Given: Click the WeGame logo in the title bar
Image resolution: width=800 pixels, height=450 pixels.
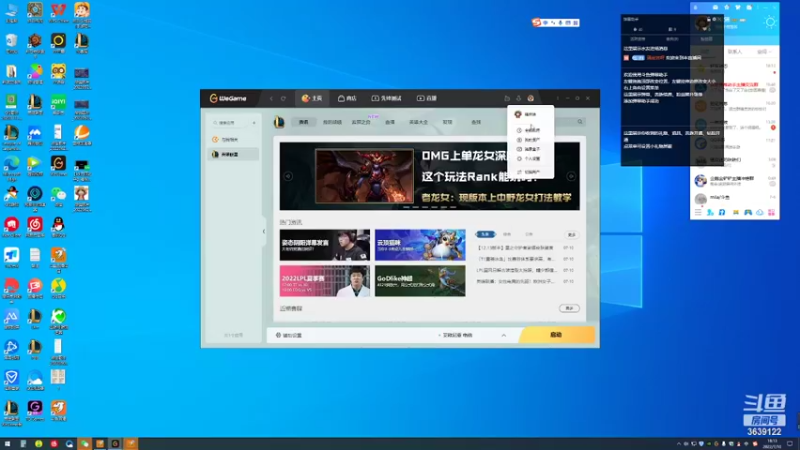Looking at the screenshot, I should [x=228, y=98].
